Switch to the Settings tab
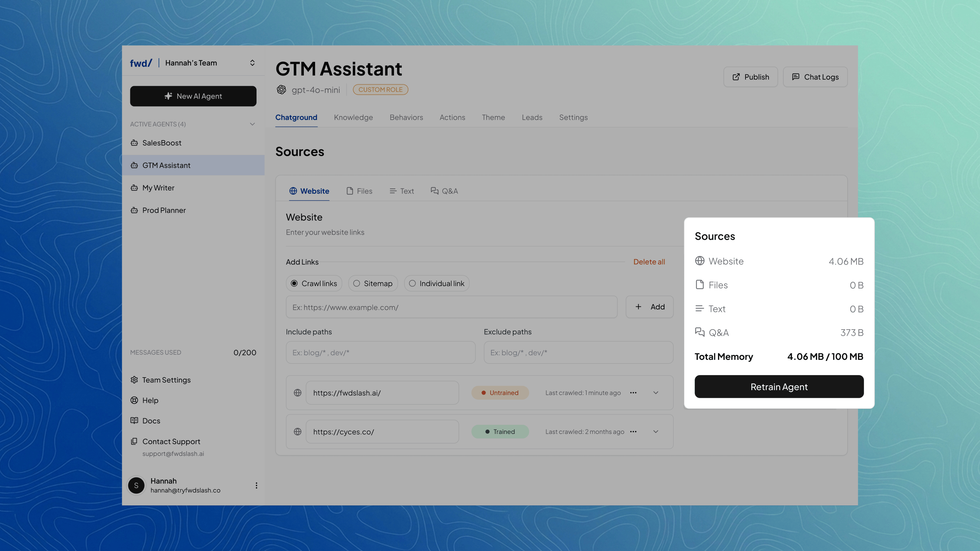Screen dimensions: 980x551 pyautogui.click(x=573, y=117)
